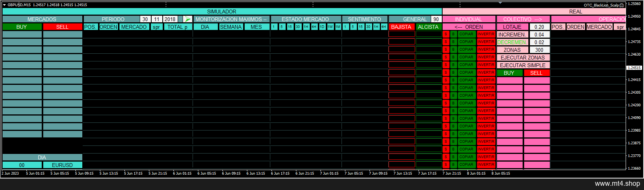Select the INDIVIDUAL section header
This screenshot has width=644, height=190.
(469, 19)
